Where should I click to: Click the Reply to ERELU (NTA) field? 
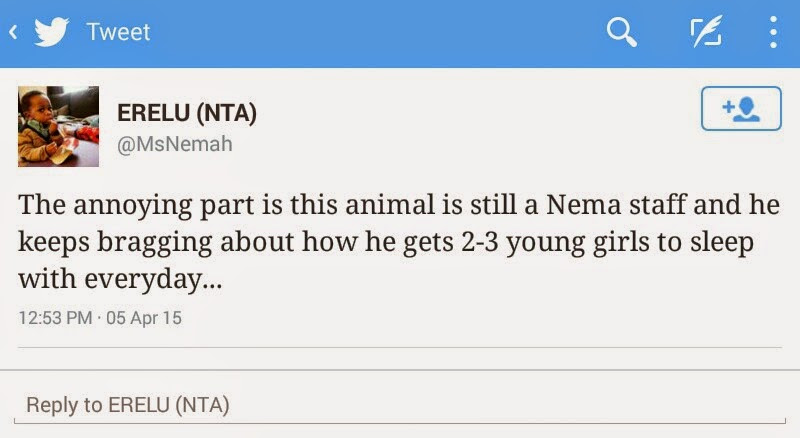tap(128, 405)
